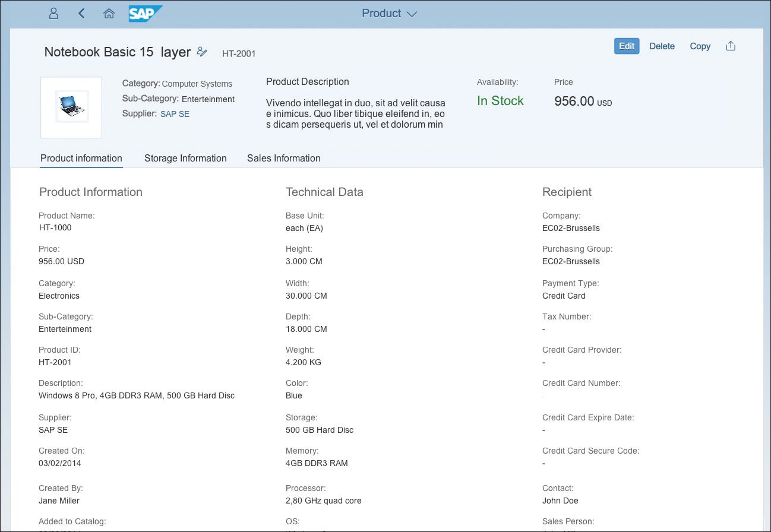Click the 'Recipient' section heading
The width and height of the screenshot is (771, 532).
tap(567, 192)
